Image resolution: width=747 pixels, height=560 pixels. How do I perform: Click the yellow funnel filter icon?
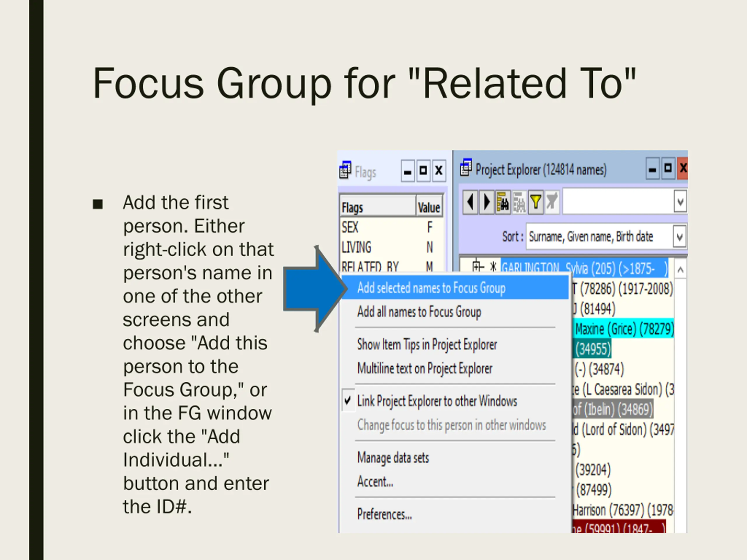[x=536, y=202]
